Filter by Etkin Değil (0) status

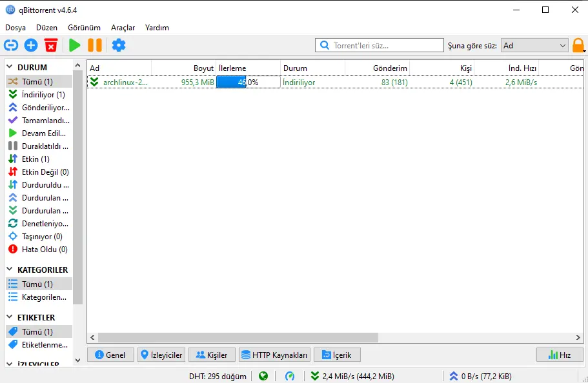(39, 172)
